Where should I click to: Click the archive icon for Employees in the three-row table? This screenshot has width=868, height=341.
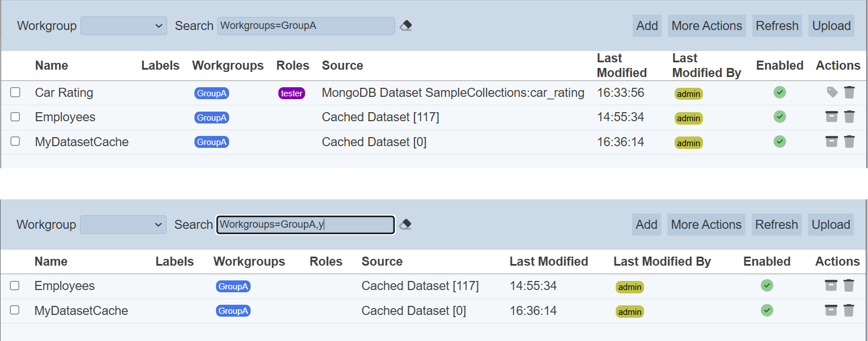[831, 117]
